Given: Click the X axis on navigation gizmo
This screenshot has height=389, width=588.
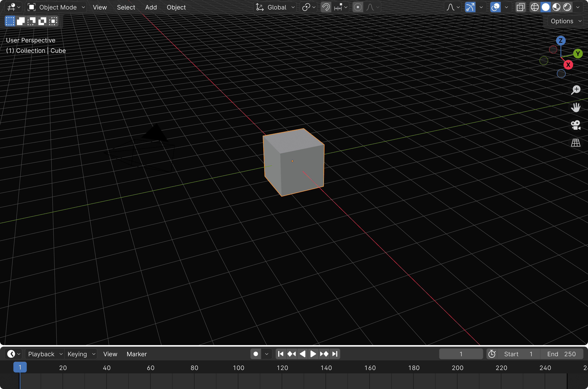Looking at the screenshot, I should coord(568,65).
